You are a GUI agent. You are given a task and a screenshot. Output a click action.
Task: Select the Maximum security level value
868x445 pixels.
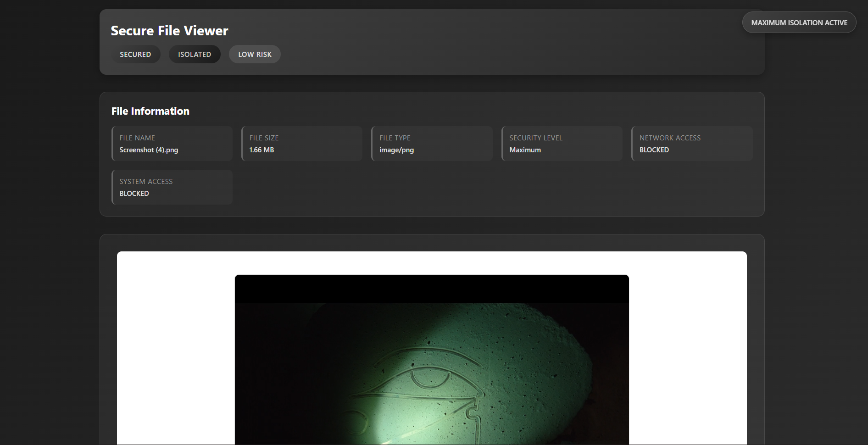tap(525, 150)
